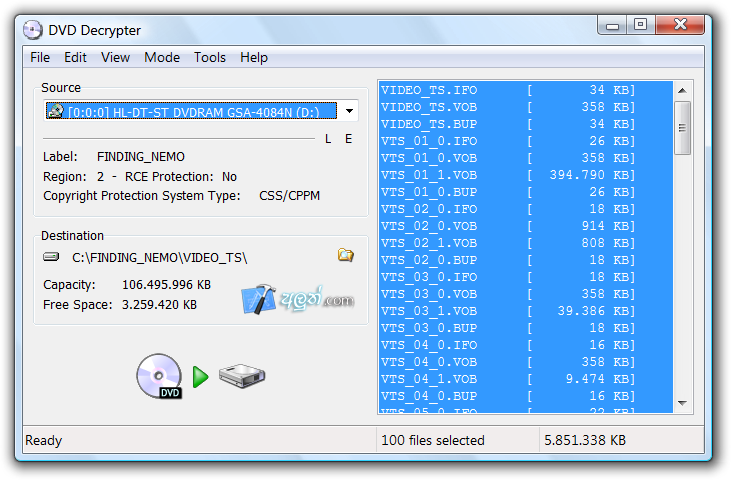Select VTS_03_0.VOB in the file list
The image size is (731, 480).
click(x=526, y=294)
